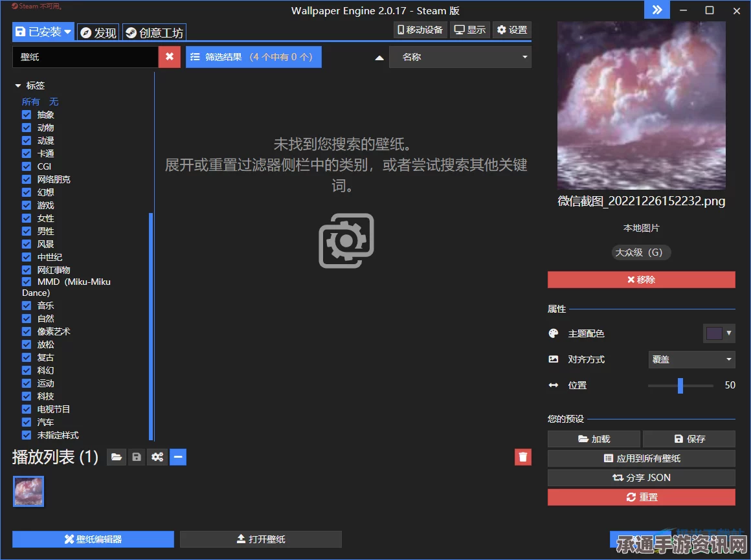751x560 pixels.
Task: Open playlist settings gears icon
Action: click(x=157, y=457)
